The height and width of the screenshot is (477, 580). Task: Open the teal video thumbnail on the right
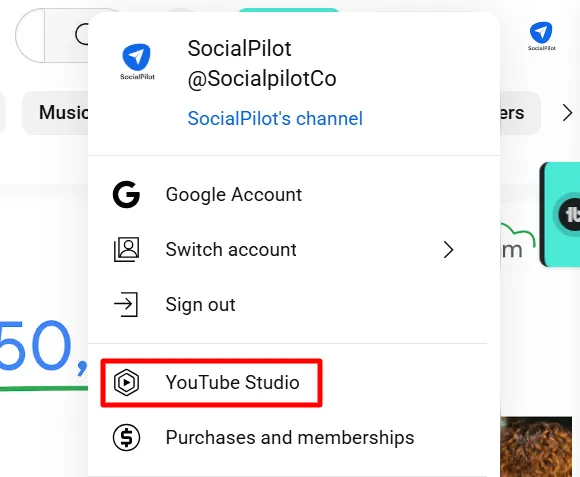pos(560,214)
